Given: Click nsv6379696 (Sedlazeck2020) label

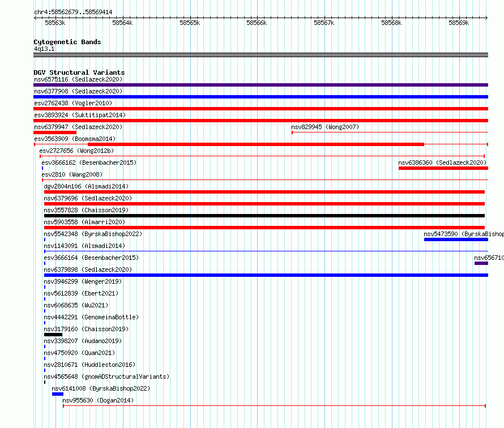Looking at the screenshot, I should tap(88, 198).
